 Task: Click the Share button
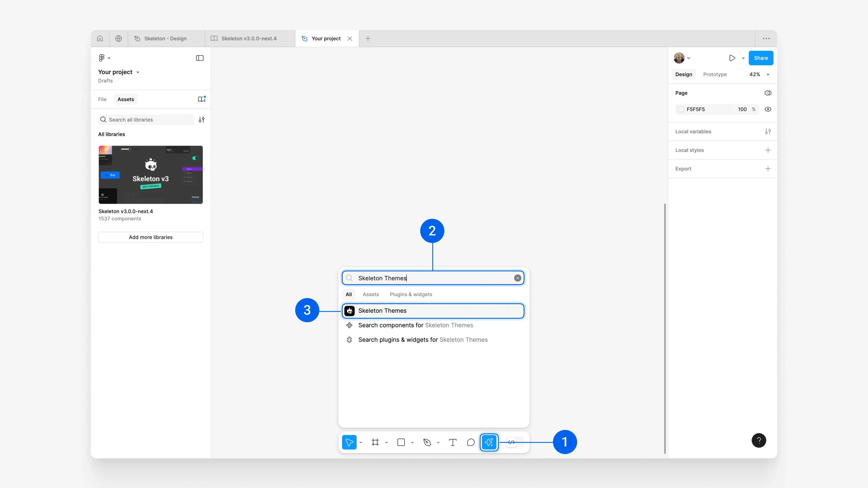[761, 58]
